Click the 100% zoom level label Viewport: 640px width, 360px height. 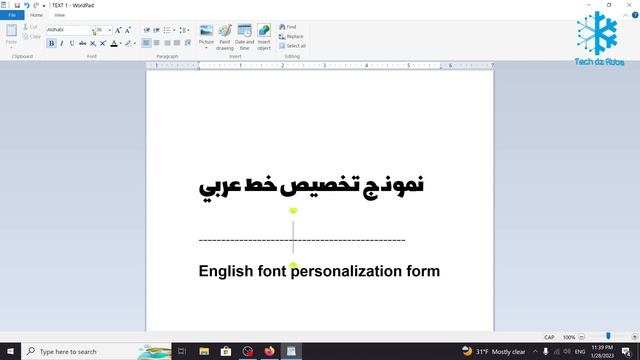tap(569, 337)
